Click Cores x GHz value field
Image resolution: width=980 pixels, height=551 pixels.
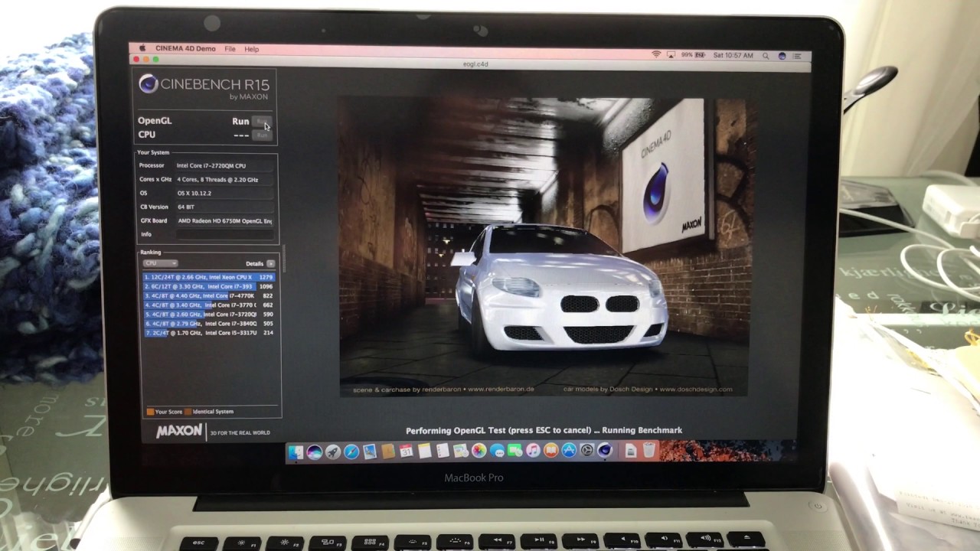225,179
